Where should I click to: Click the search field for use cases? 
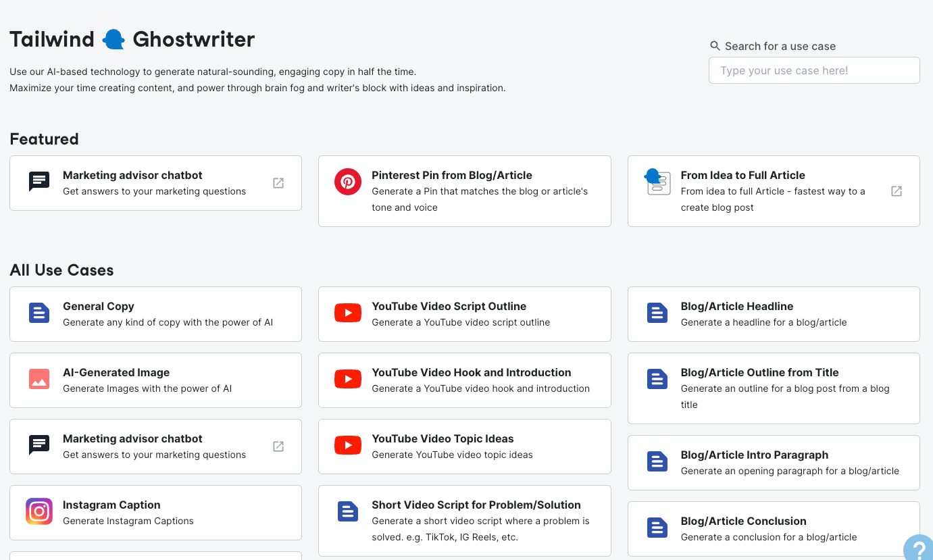coord(814,70)
